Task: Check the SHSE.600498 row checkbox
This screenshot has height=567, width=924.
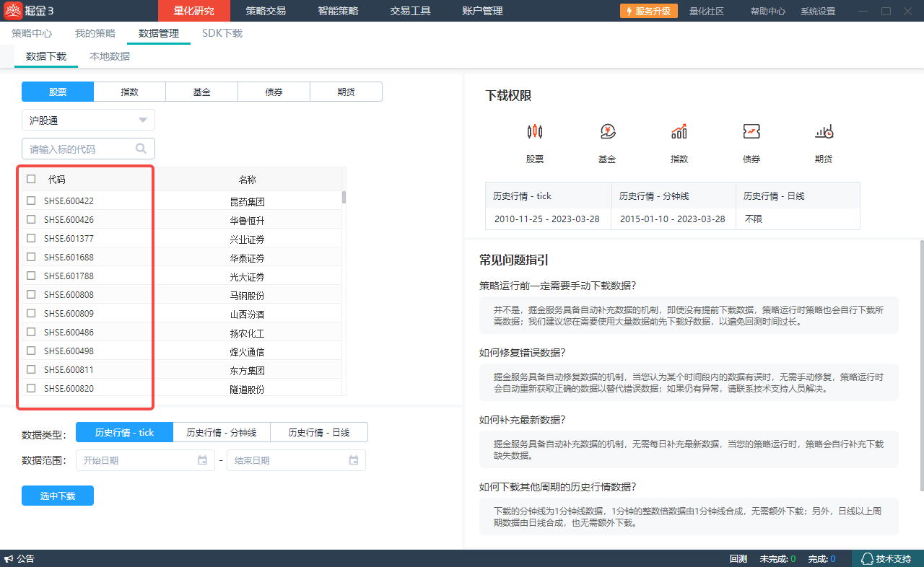Action: pyautogui.click(x=31, y=351)
